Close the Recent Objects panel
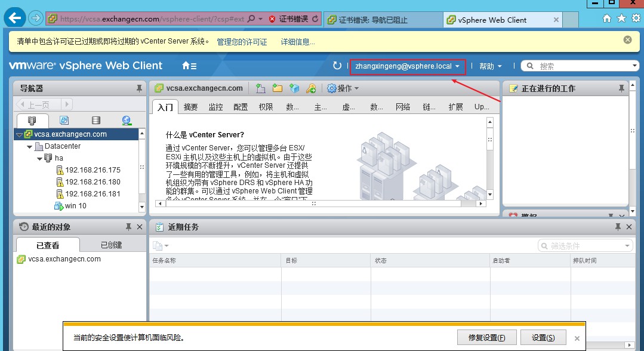Image resolution: width=644 pixels, height=351 pixels. click(x=140, y=227)
